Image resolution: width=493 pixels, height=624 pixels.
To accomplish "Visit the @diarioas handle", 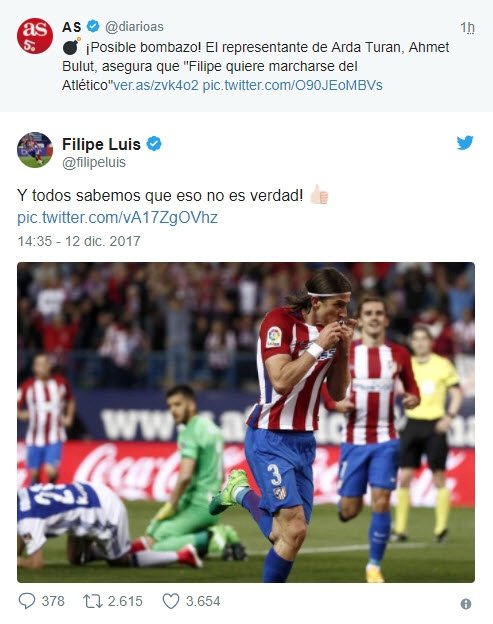I will point(134,27).
